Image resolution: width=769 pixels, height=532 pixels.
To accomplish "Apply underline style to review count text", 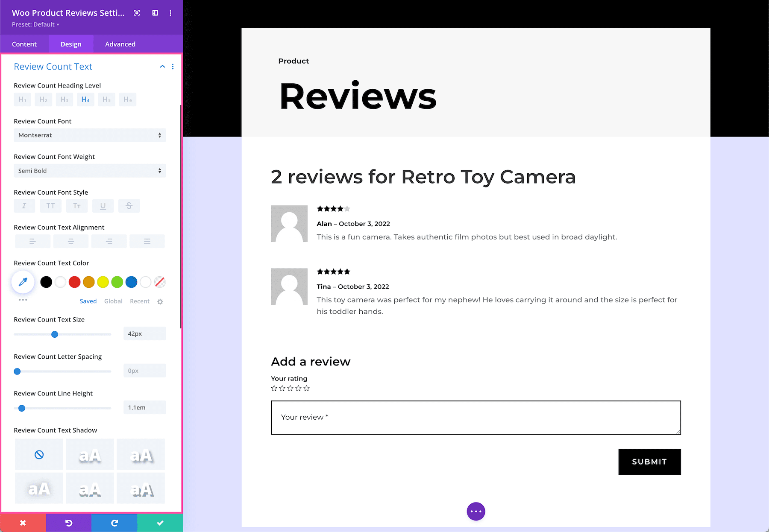I will click(x=103, y=206).
